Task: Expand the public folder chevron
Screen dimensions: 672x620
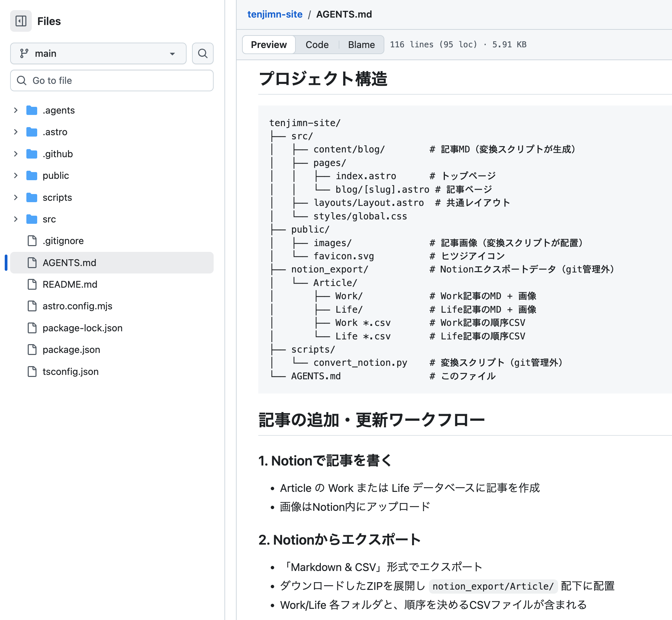Action: point(16,175)
